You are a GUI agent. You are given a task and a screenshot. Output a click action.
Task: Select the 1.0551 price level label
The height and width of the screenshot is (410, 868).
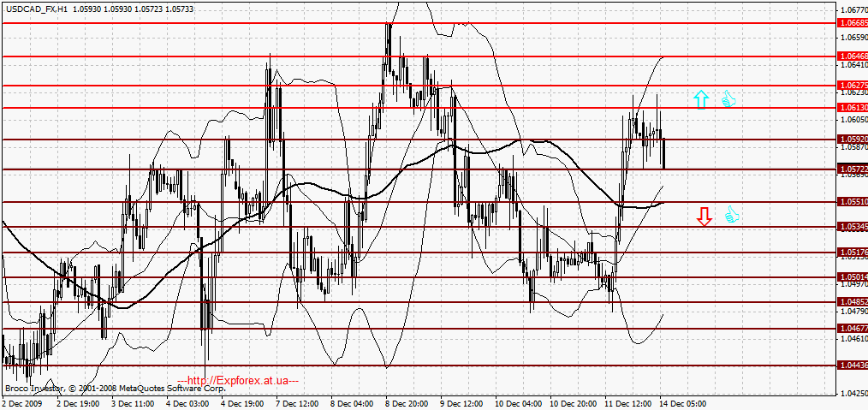853,202
